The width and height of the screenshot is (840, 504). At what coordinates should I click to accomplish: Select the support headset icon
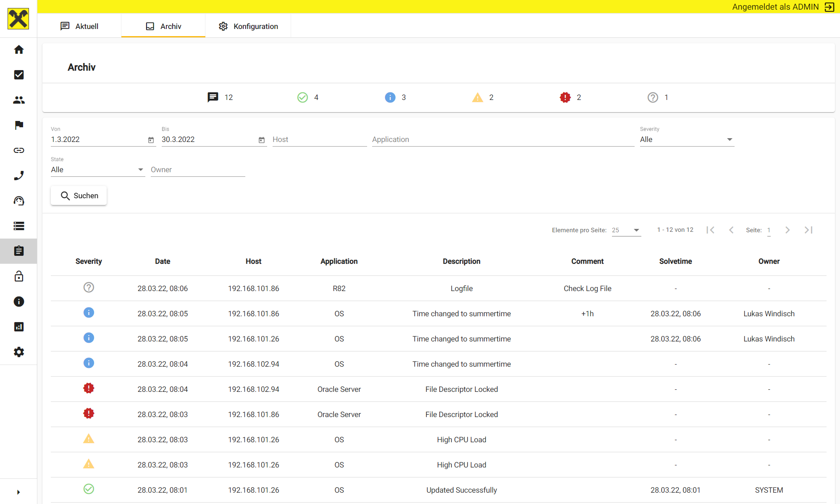(19, 200)
